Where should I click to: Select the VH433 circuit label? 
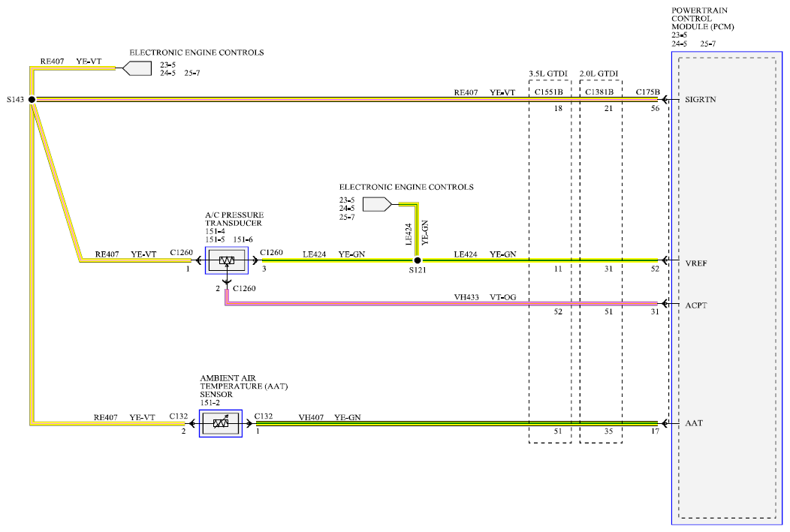click(466, 297)
